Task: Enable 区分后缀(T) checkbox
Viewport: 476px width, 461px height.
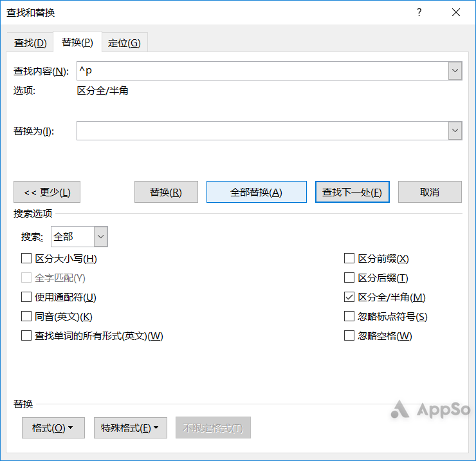Action: (349, 278)
